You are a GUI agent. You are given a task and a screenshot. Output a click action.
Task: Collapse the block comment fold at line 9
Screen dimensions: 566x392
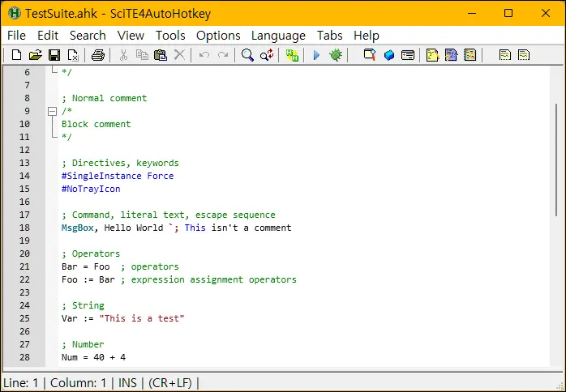tap(53, 111)
